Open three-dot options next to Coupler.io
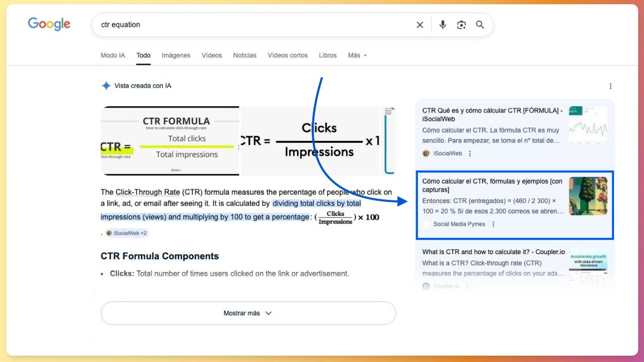 467,286
